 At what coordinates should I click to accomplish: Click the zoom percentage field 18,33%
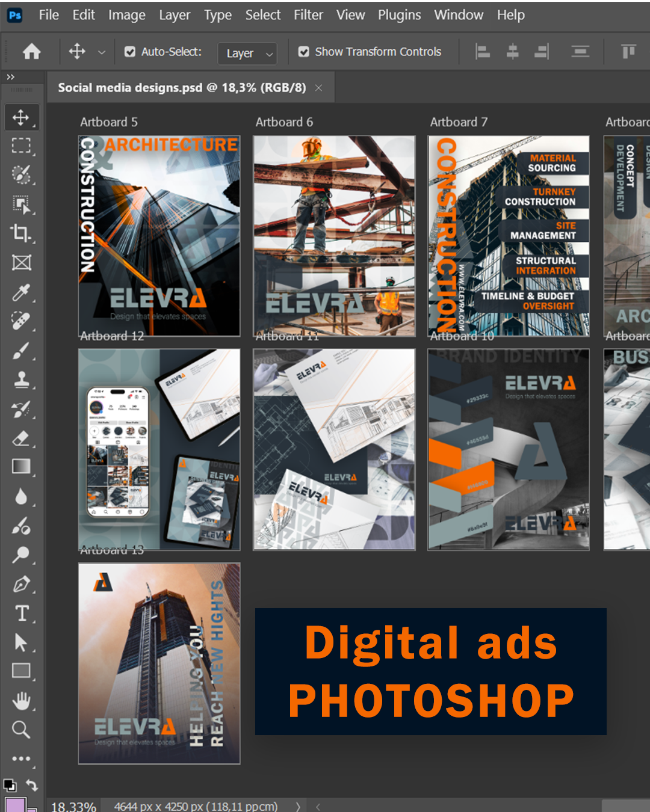tap(73, 806)
